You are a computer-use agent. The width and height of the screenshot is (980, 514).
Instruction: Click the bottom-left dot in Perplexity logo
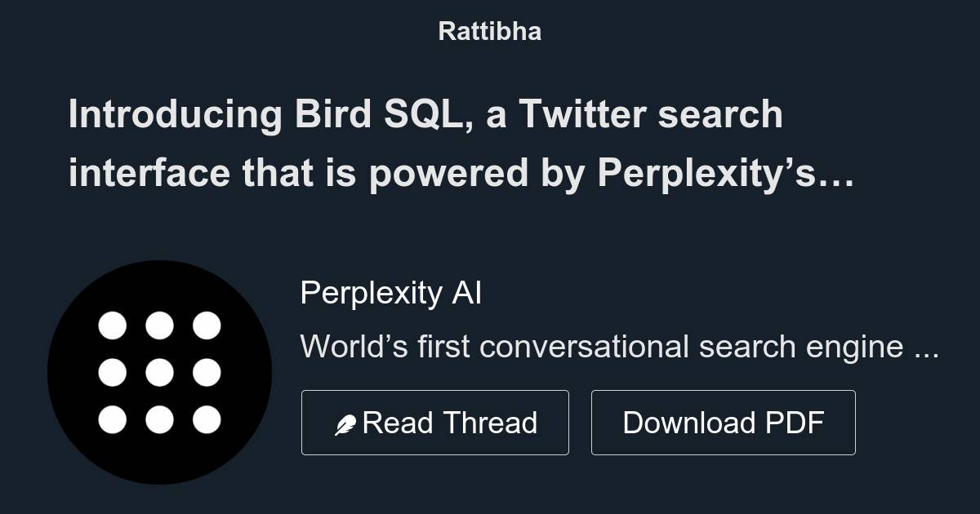113,420
